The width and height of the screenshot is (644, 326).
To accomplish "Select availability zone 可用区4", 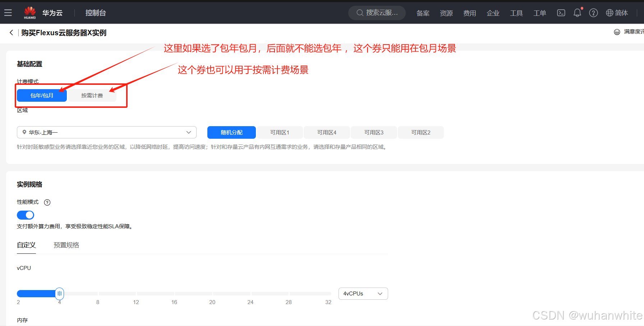I will [327, 132].
